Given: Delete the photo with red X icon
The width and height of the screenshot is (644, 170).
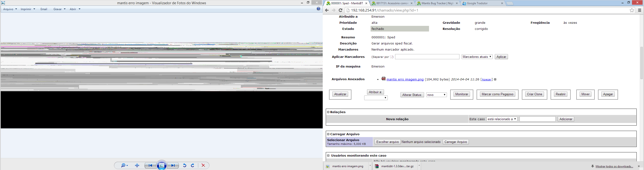Looking at the screenshot, I should [203, 165].
